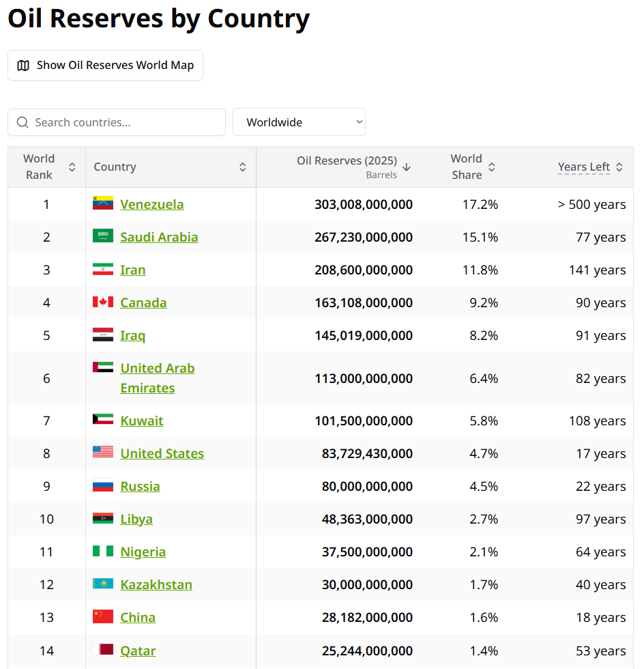Toggle sort arrows on Country column
Screen dimensions: 644x669
click(x=243, y=167)
